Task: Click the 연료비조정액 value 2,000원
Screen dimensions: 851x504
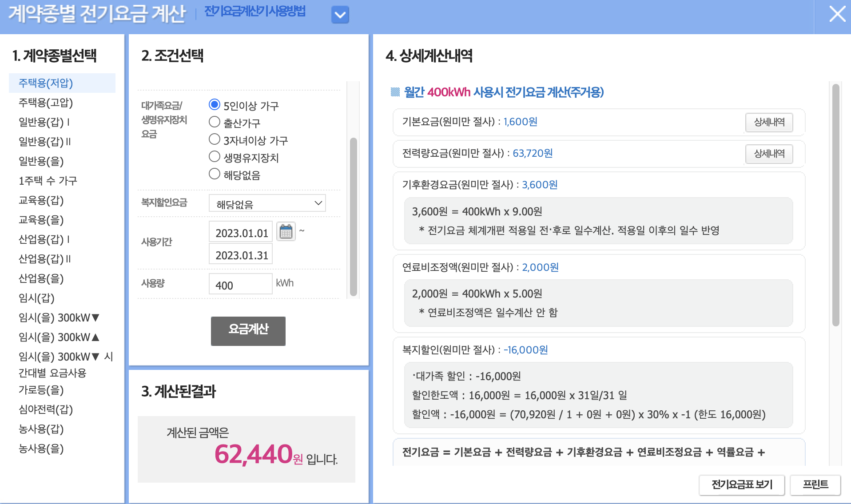Action: 540,267
